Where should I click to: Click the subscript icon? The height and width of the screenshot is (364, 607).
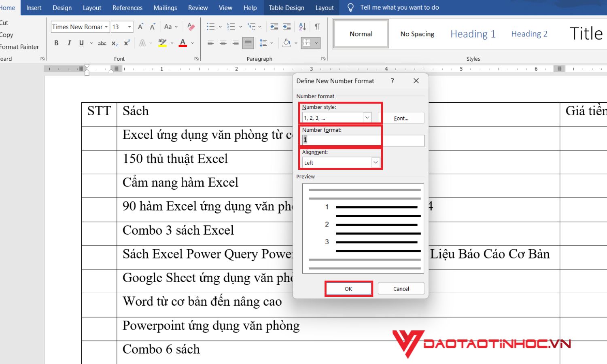[114, 43]
